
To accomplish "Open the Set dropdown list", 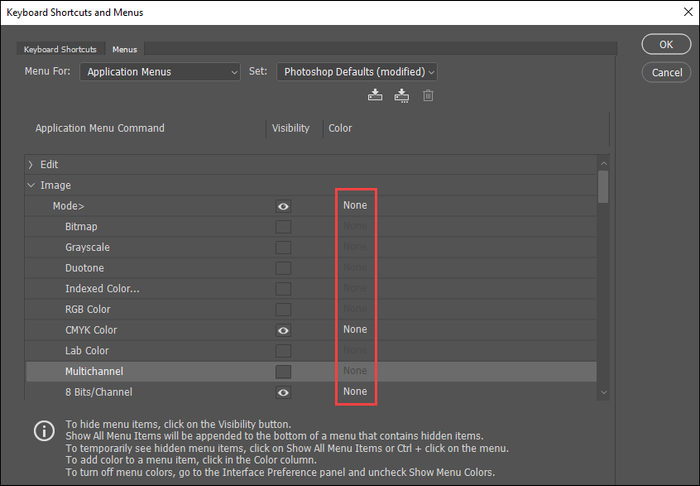I will pyautogui.click(x=357, y=72).
